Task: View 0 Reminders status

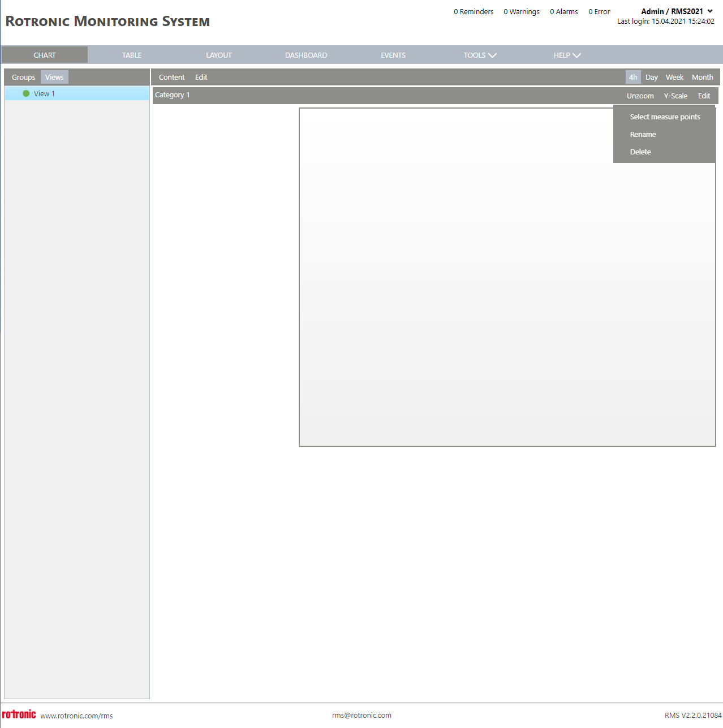Action: 474,11
